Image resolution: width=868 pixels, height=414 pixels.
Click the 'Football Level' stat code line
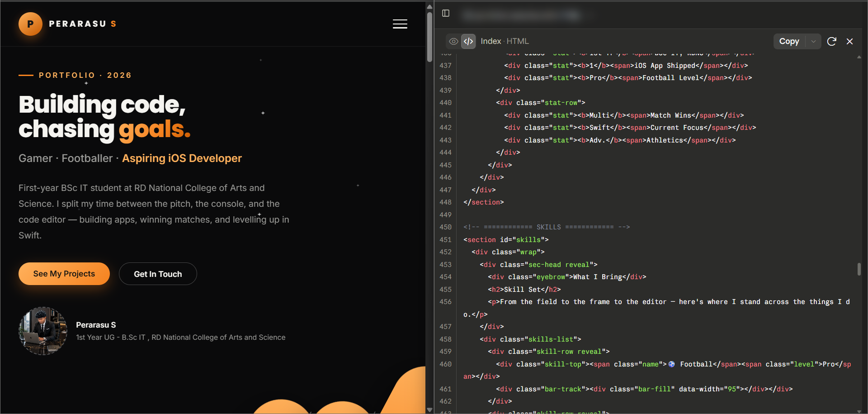628,78
